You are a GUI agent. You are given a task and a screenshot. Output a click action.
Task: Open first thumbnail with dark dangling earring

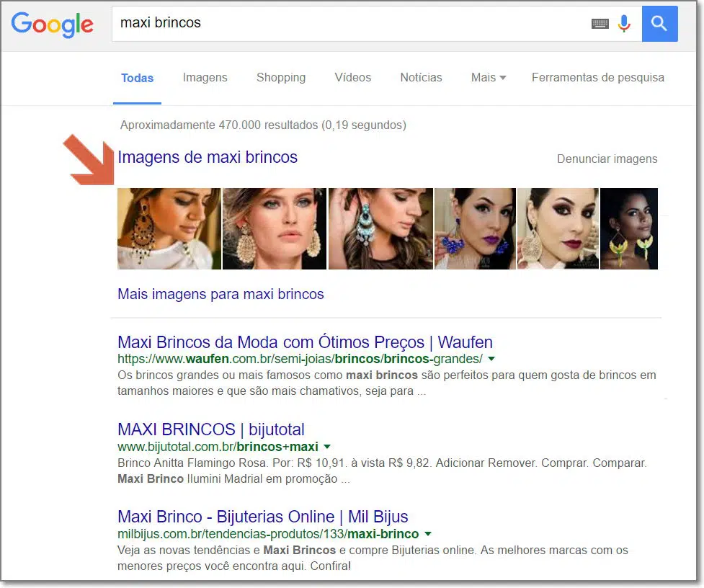pyautogui.click(x=169, y=229)
